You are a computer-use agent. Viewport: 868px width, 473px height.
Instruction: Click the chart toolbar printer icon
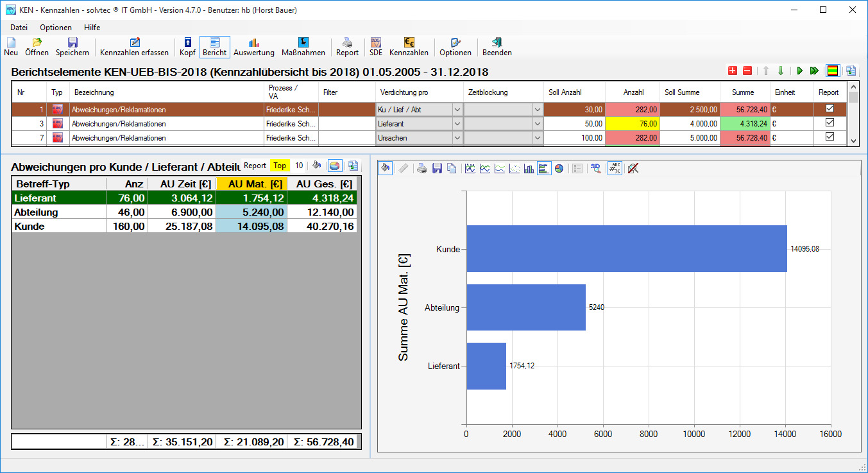(421, 168)
